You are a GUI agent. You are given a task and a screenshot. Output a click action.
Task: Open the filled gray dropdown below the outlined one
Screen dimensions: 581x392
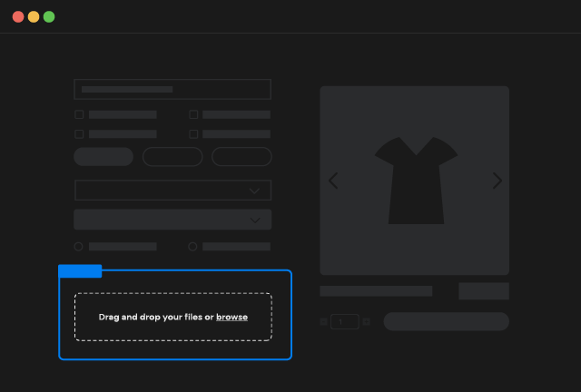coord(172,220)
